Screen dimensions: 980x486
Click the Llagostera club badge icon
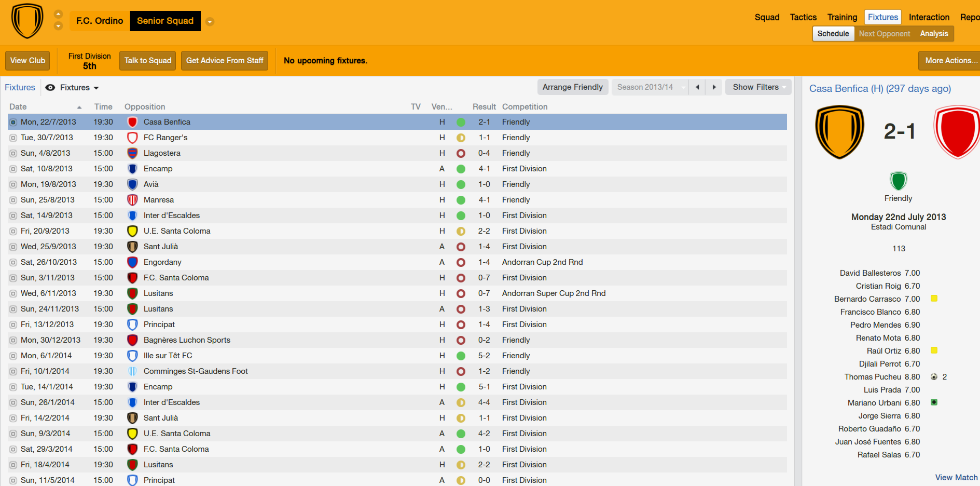(x=132, y=153)
